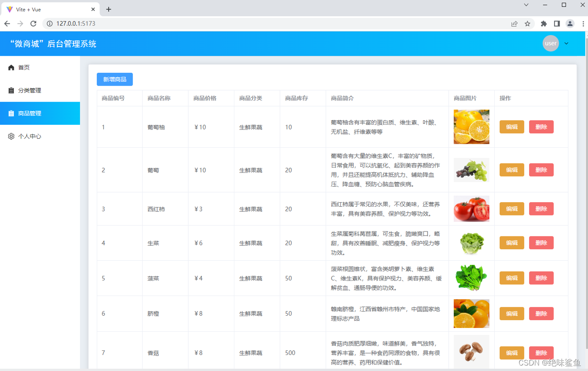This screenshot has height=371, width=588.
Task: Open 个人中心 using the gear icon
Action: tap(11, 136)
